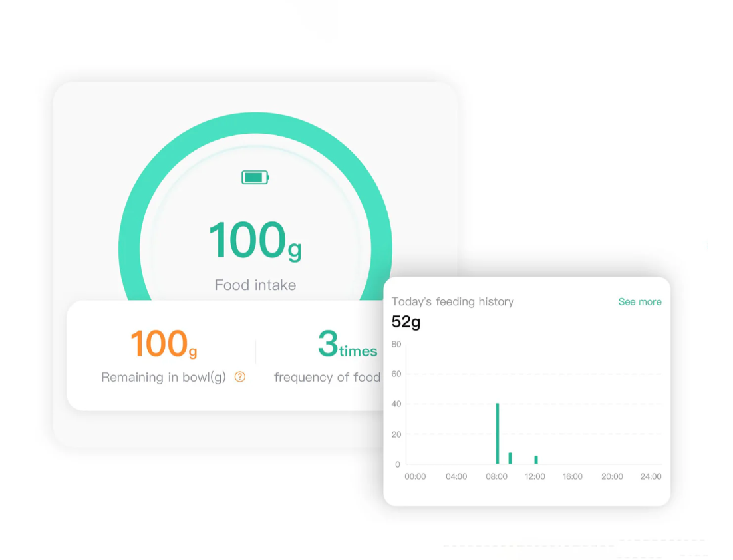
Task: Click the 00:00 axis label
Action: [415, 476]
